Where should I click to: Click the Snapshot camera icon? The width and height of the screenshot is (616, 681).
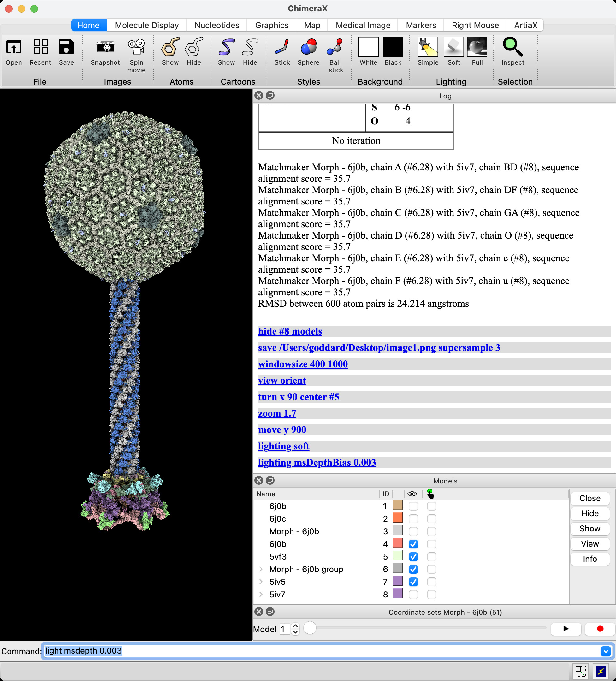pos(105,47)
